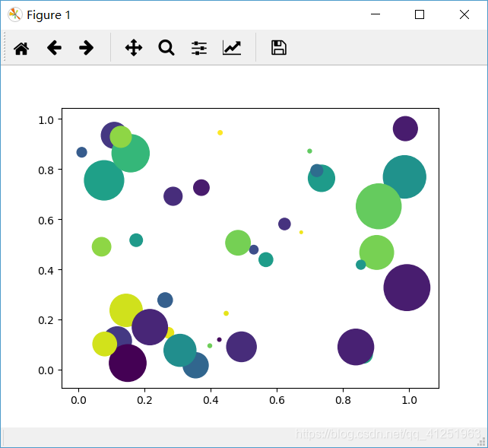Go forward to next view arrow
The image size is (488, 448).
pyautogui.click(x=86, y=48)
